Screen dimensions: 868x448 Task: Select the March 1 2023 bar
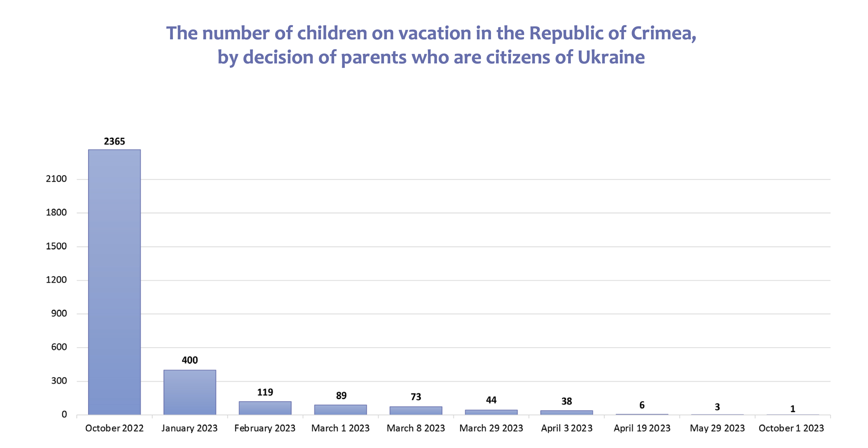(x=341, y=410)
